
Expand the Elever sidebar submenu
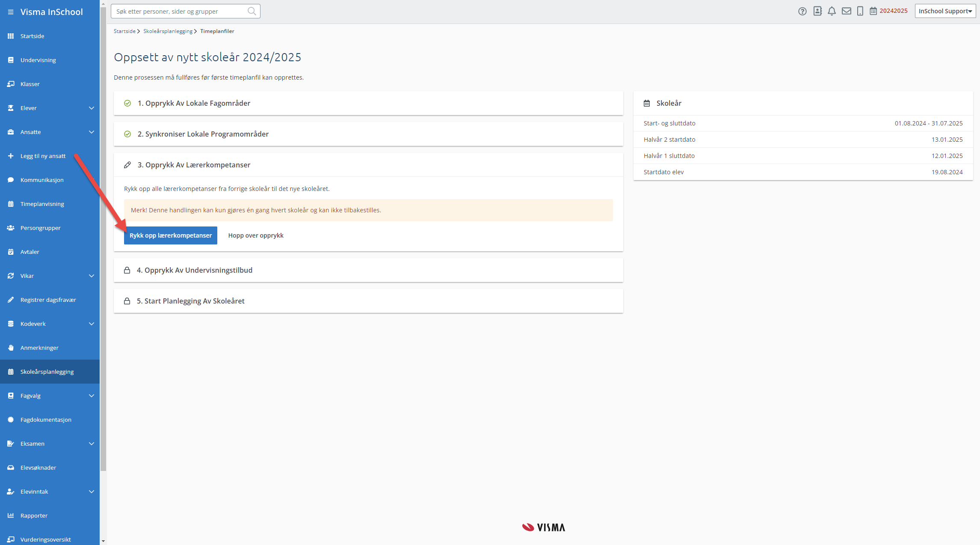[x=91, y=108]
